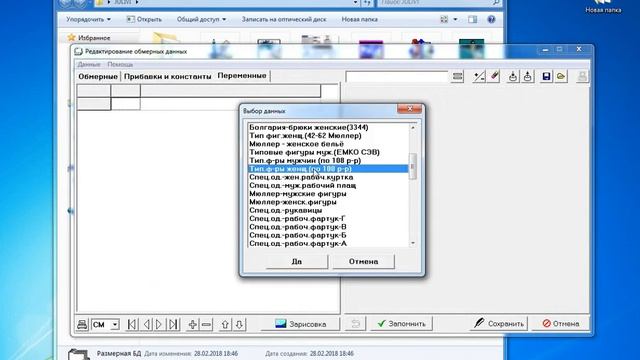The image size is (640, 360).
Task: Go to the first record arrow
Action: [x=132, y=324]
